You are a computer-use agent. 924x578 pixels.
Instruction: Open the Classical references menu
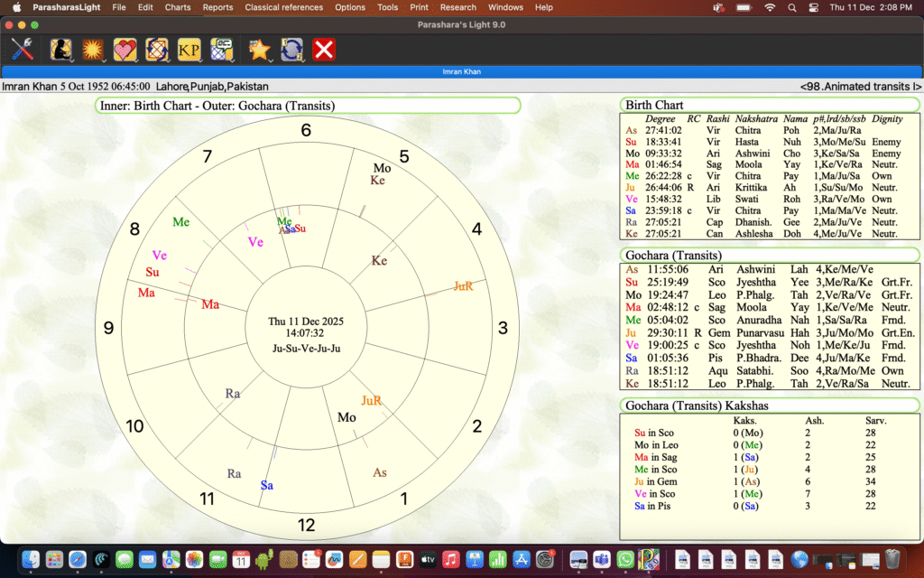click(283, 7)
